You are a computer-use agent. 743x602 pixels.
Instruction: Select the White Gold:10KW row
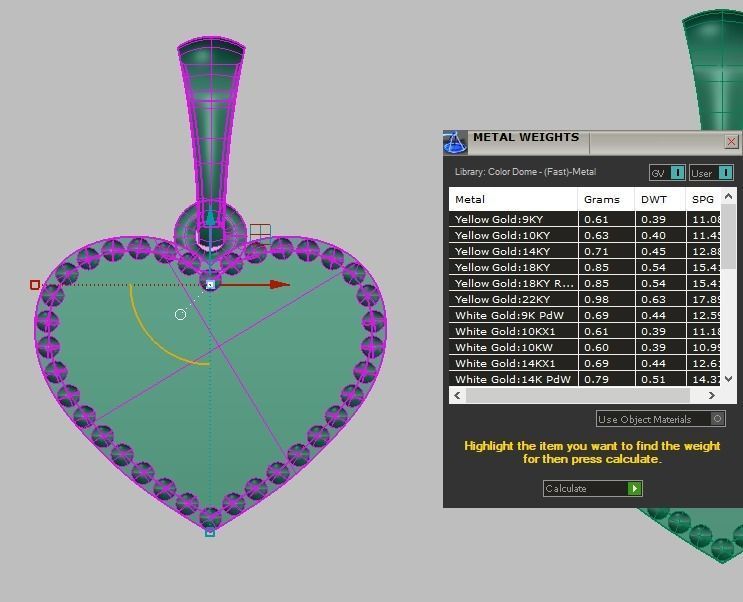tap(585, 347)
